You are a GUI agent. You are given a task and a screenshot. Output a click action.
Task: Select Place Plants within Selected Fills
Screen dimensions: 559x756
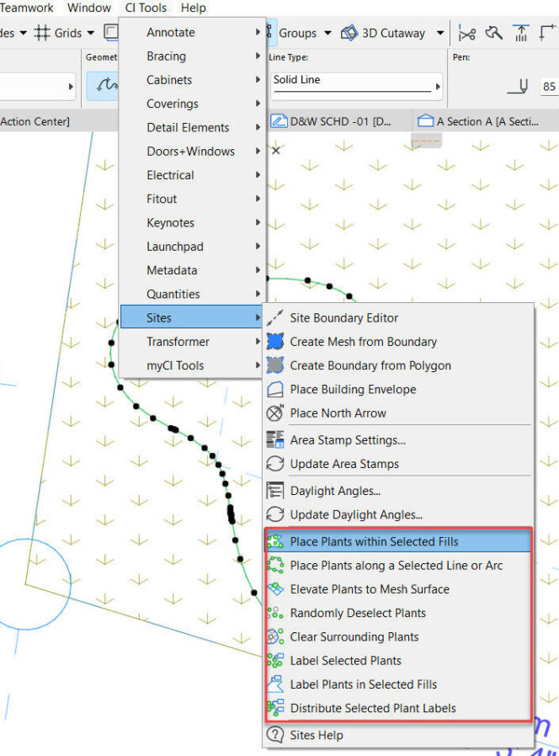pos(374,541)
